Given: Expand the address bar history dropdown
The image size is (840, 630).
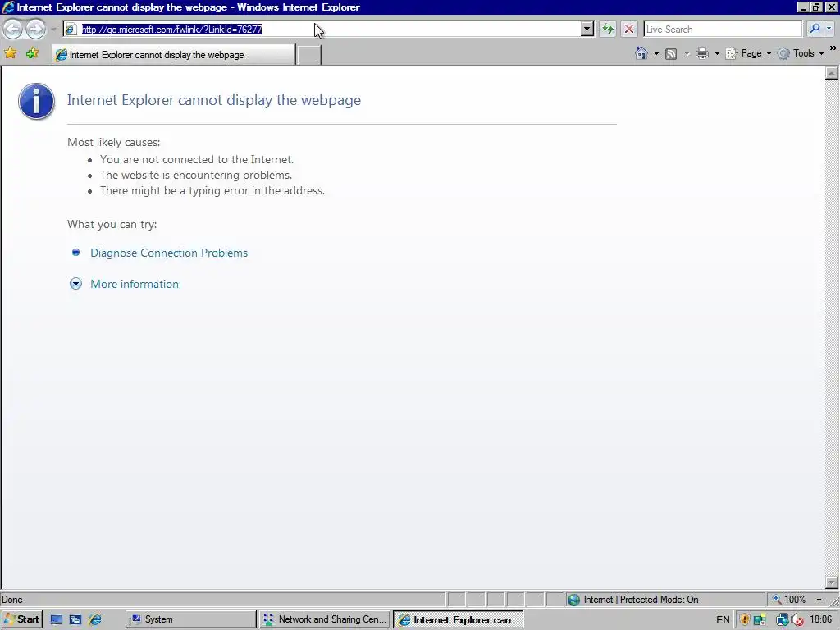Looking at the screenshot, I should (x=587, y=29).
